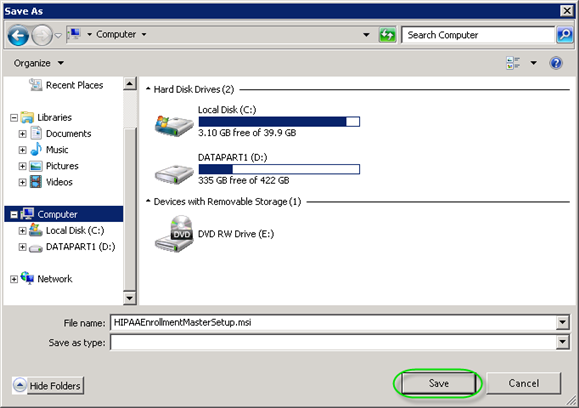Click the Documents library icon

click(36, 133)
